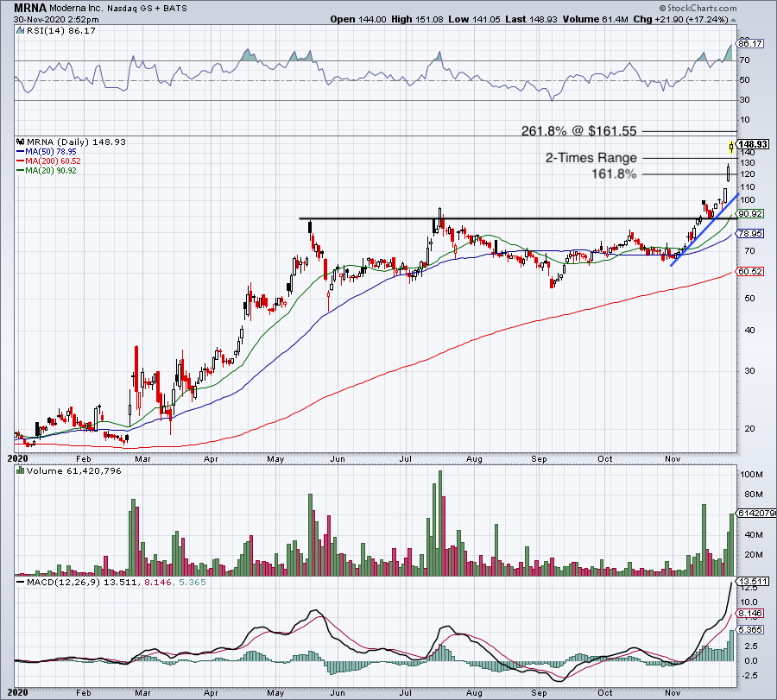
Task: Click the 90.92 green moving average tag
Action: tap(750, 214)
